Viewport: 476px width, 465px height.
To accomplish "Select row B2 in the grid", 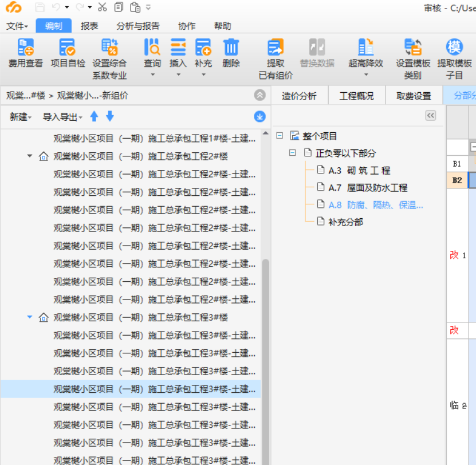I will coord(457,180).
